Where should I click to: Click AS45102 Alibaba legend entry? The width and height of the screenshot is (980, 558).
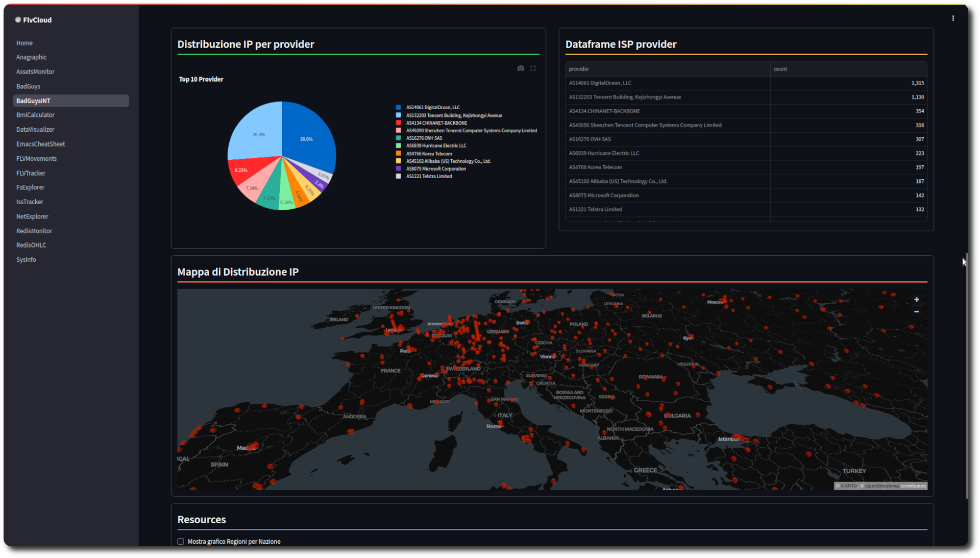coord(448,161)
